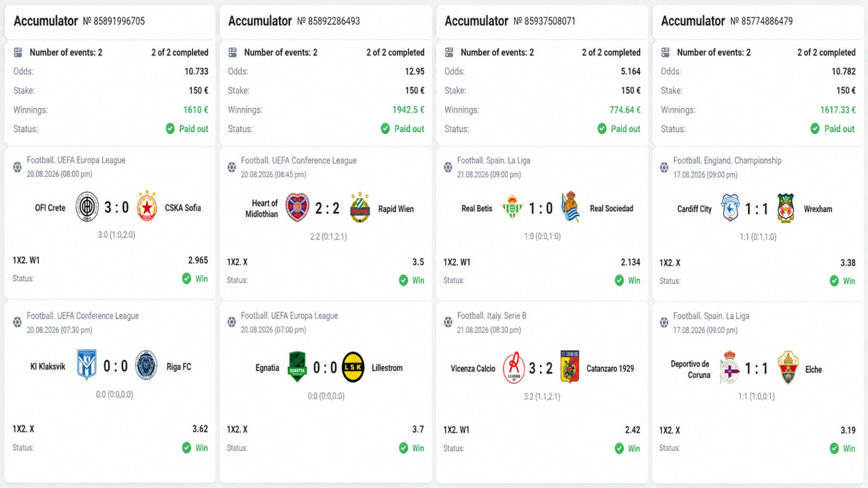Click the Real Sociedad team logo
Screen dimensions: 868x488
[571, 207]
